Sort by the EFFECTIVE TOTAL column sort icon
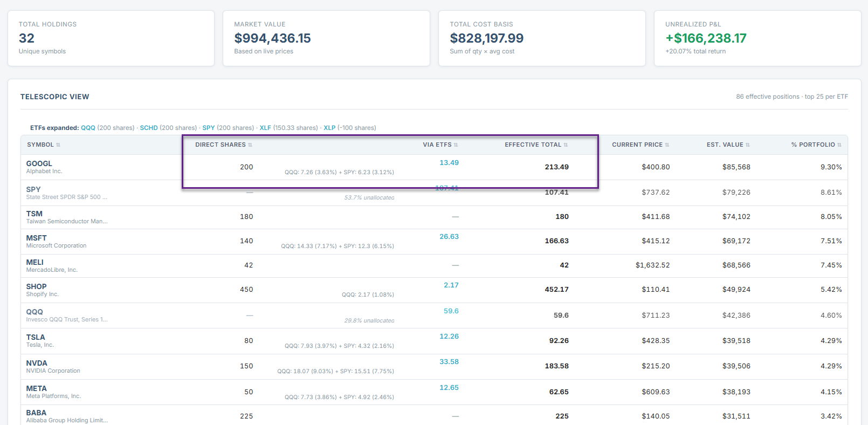Image resolution: width=868 pixels, height=425 pixels. click(566, 145)
